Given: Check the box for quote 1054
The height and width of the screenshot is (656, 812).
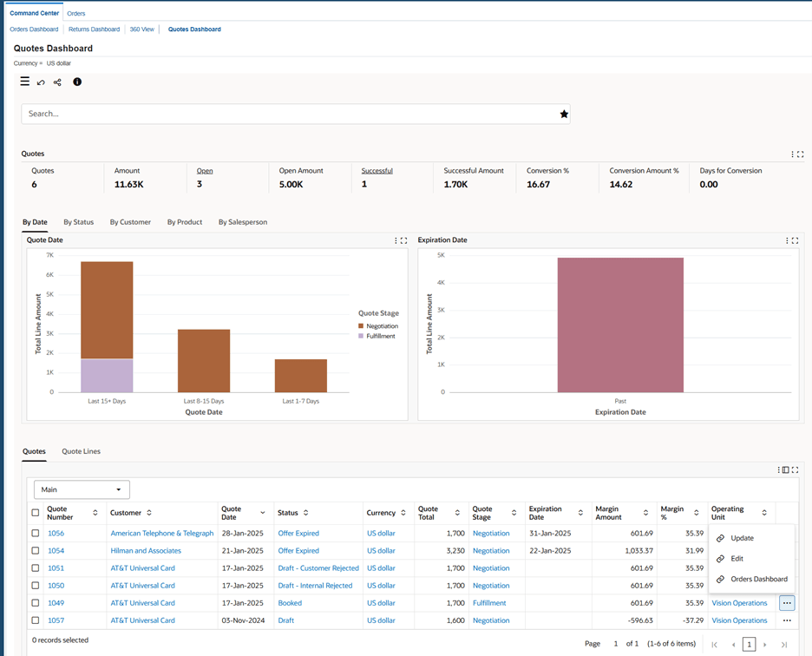Looking at the screenshot, I should [x=36, y=550].
